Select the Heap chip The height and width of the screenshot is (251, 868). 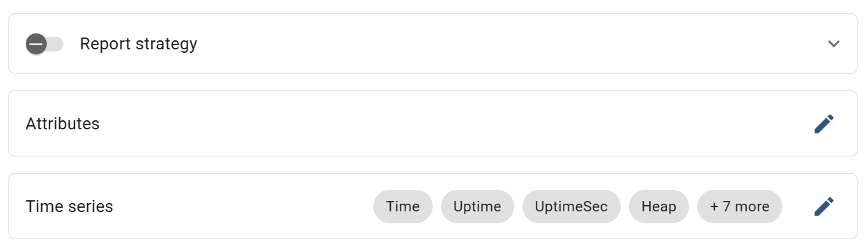(x=659, y=207)
